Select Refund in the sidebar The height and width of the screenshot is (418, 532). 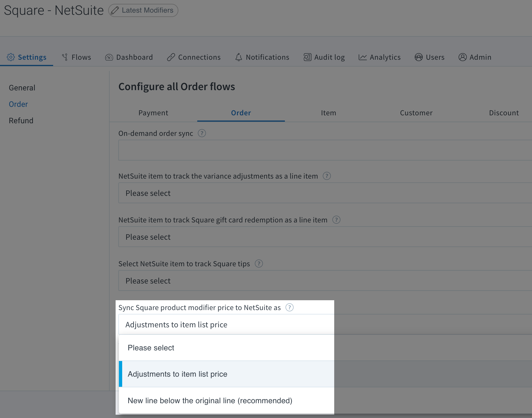pyautogui.click(x=21, y=121)
